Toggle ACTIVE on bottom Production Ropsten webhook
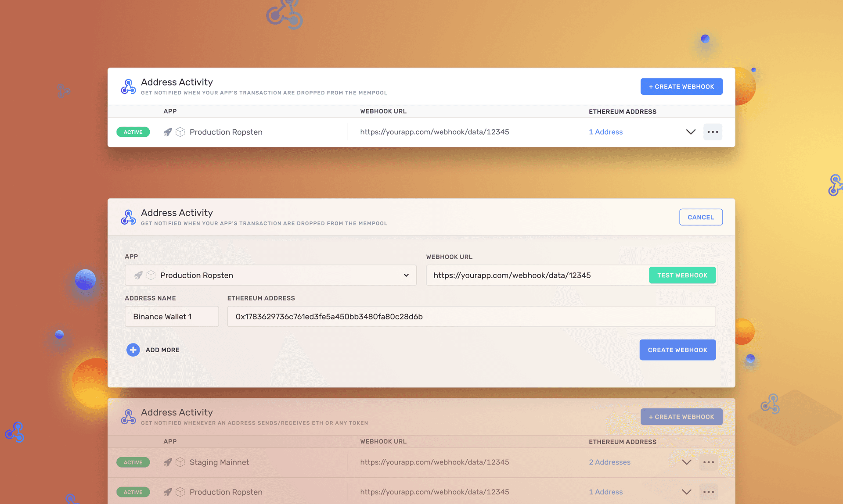 click(x=133, y=492)
